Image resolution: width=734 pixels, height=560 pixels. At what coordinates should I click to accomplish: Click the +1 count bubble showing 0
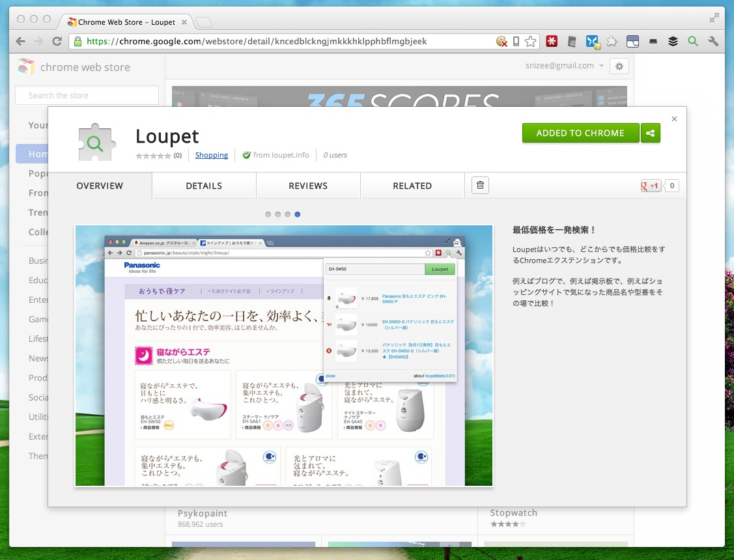click(671, 186)
